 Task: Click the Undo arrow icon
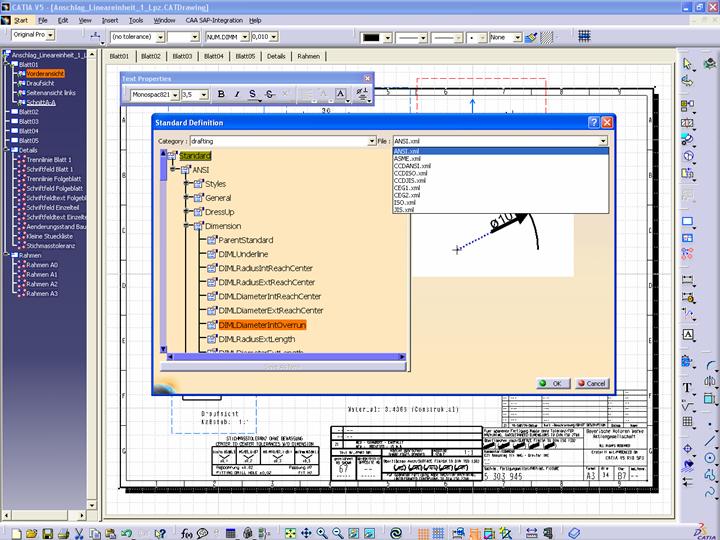(x=126, y=533)
